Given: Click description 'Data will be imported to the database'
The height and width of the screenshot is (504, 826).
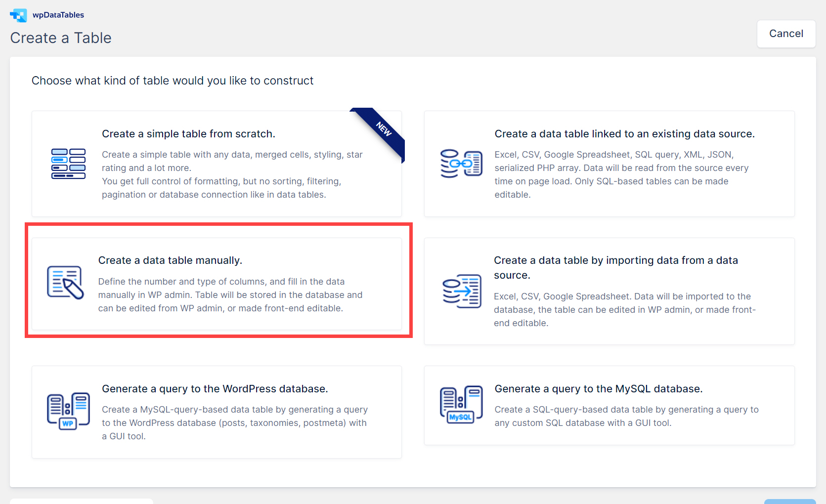Looking at the screenshot, I should click(x=625, y=310).
